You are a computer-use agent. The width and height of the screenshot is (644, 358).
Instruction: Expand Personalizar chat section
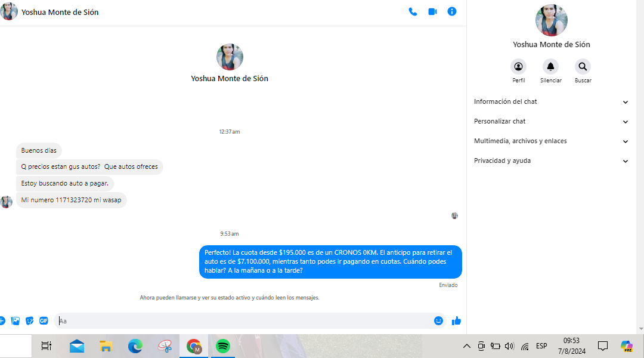pyautogui.click(x=551, y=121)
